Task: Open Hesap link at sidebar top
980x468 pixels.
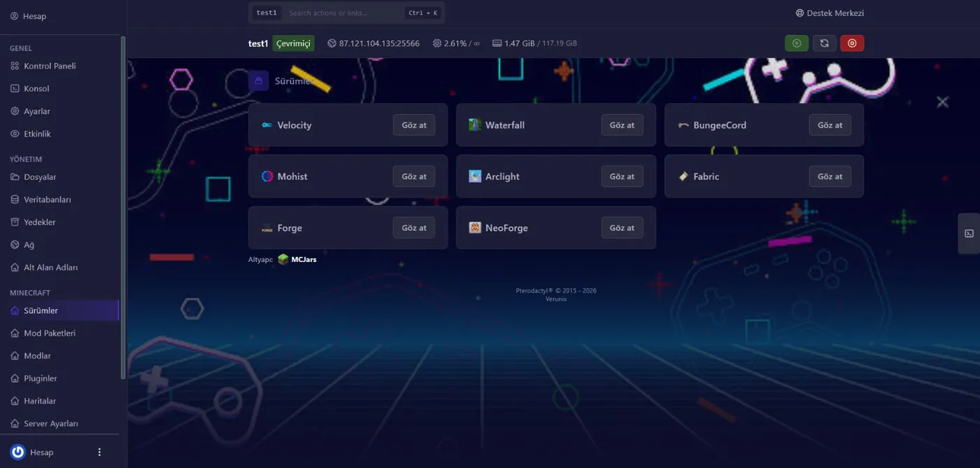Action: [x=28, y=16]
